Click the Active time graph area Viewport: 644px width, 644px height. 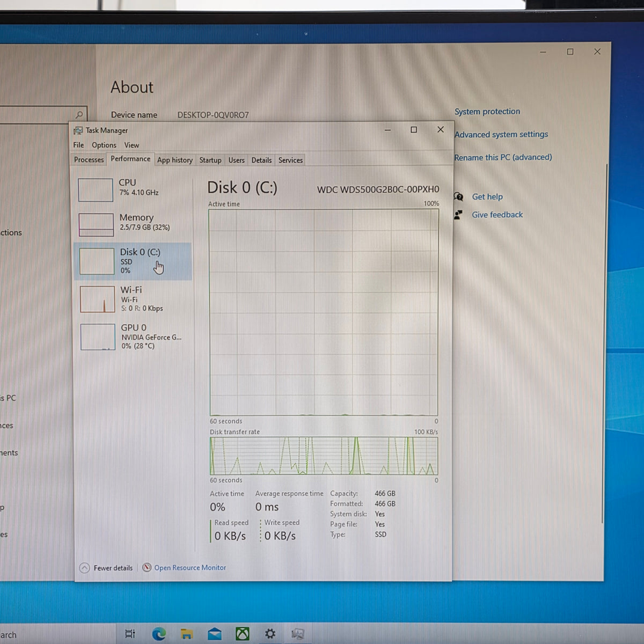[x=324, y=312]
